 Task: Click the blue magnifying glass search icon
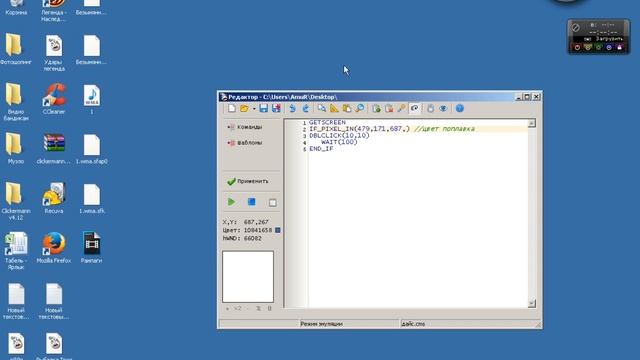click(360, 109)
